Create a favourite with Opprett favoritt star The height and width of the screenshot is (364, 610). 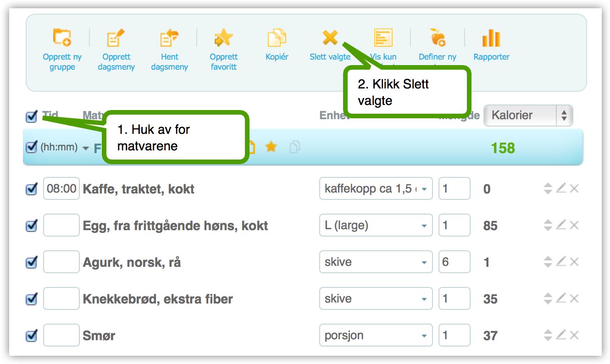tap(224, 38)
